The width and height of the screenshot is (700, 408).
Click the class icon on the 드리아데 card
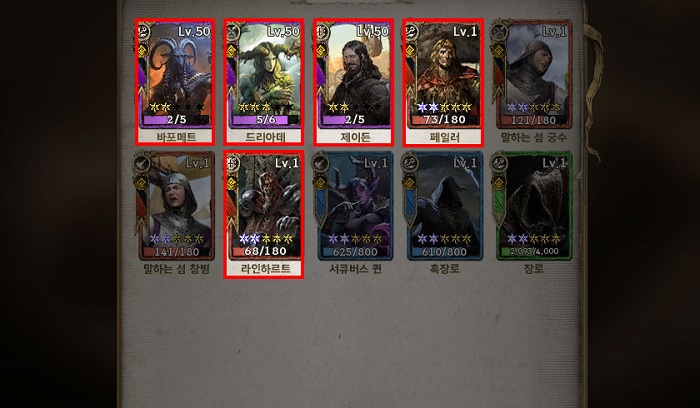click(x=232, y=31)
